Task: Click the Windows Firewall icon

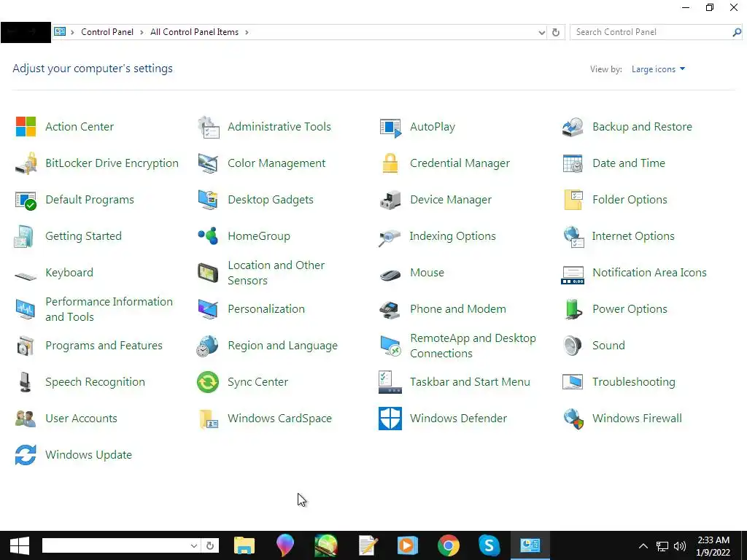Action: [x=573, y=419]
